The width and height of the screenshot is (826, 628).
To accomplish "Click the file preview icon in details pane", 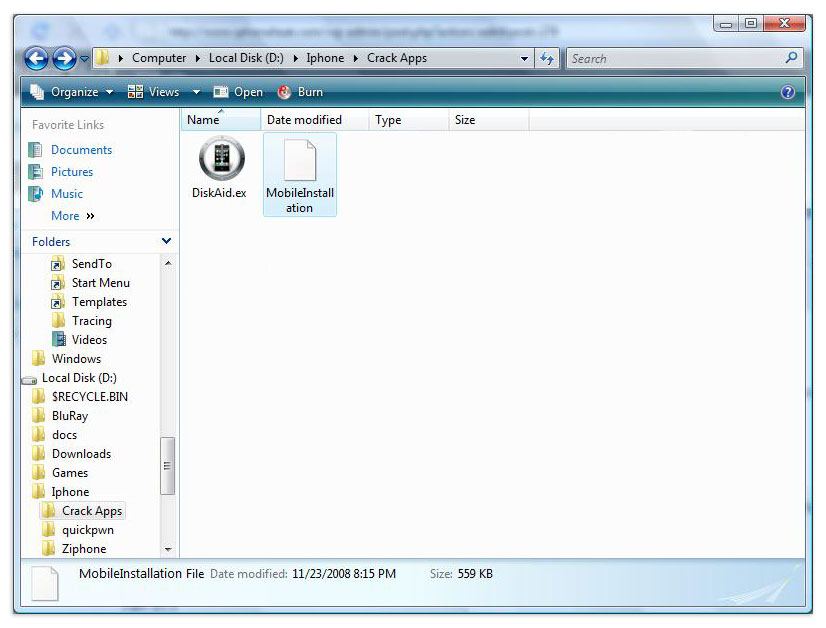I will (45, 583).
